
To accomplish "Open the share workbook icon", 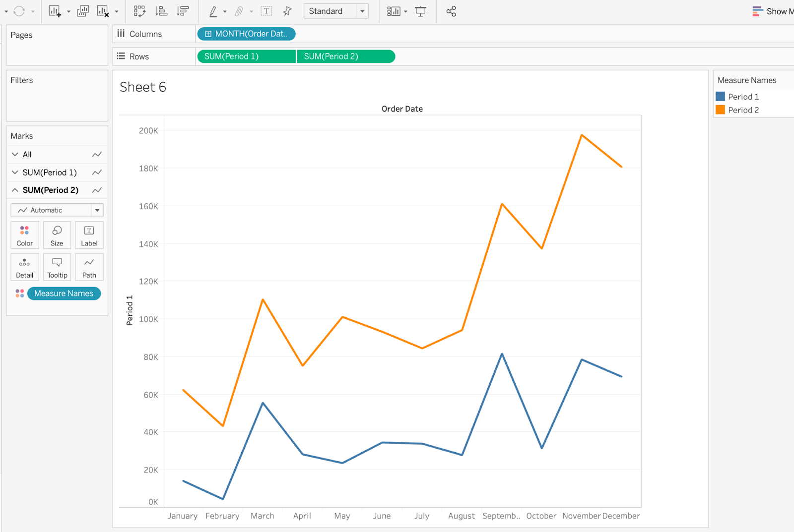I will tap(451, 11).
